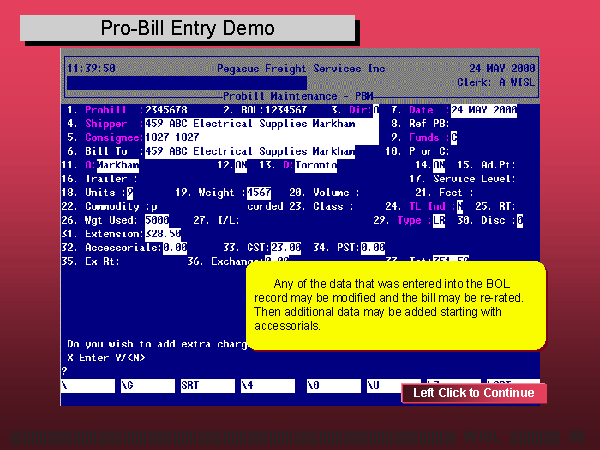Click the Left Click to Continue button

(474, 393)
